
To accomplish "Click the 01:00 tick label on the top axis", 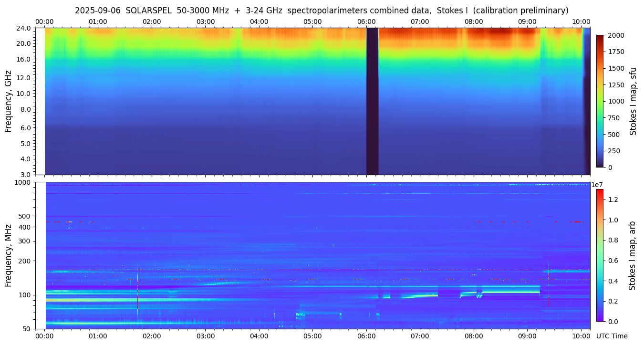I will pos(98,21).
